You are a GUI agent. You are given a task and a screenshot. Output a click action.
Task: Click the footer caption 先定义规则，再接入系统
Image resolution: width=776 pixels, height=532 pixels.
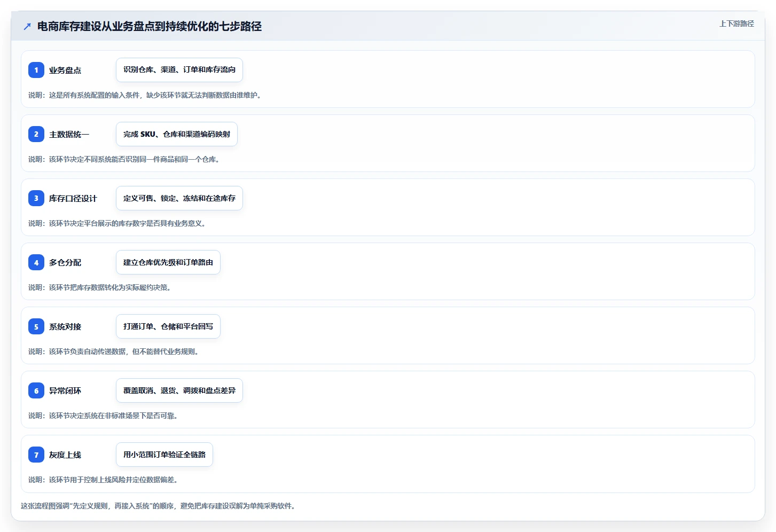tap(158, 506)
